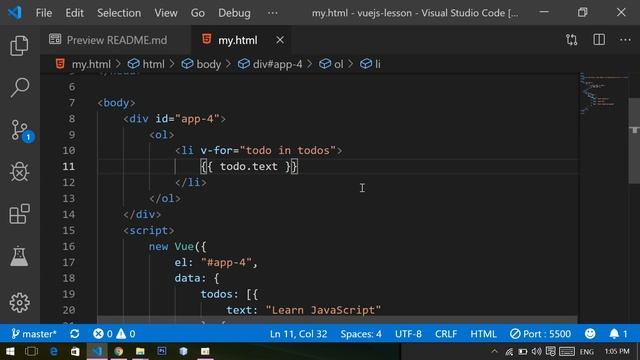Split the editor to the right
Screen dimensions: 640x360
(x=599, y=40)
